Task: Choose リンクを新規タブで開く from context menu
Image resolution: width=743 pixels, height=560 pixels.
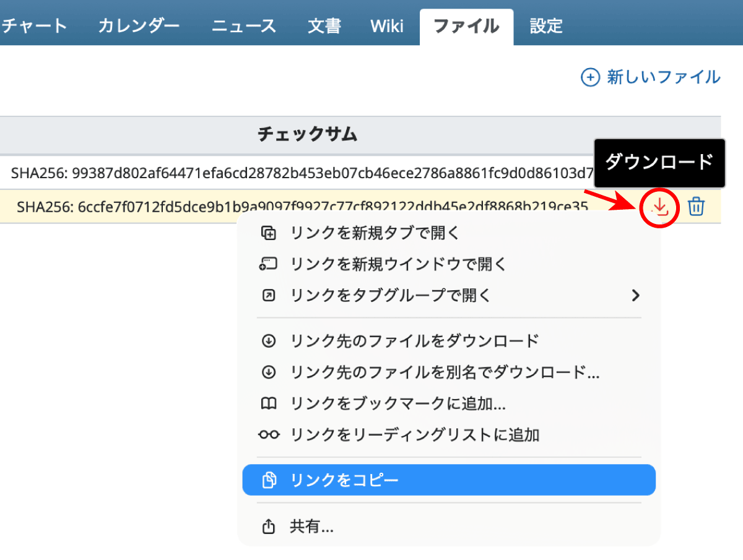Action: [x=375, y=233]
